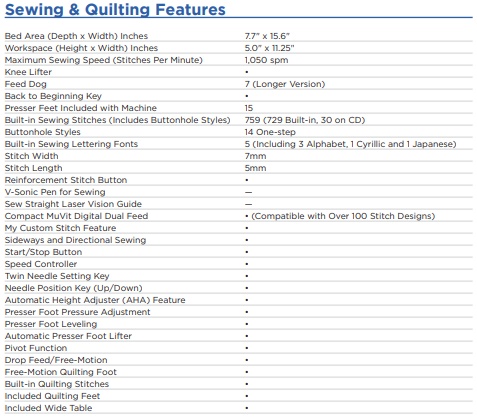Select the Workspace height and width row
This screenshot has width=477, height=420.
pos(239,48)
